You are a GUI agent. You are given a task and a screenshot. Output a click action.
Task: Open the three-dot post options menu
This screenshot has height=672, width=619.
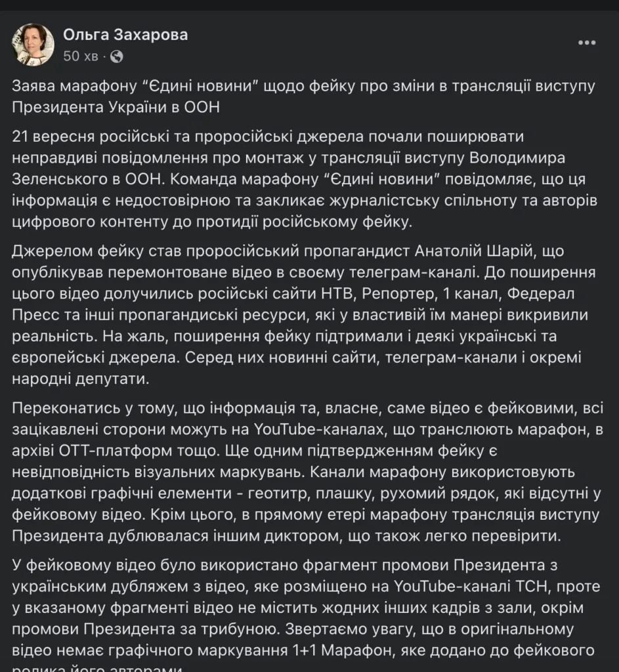(x=587, y=43)
